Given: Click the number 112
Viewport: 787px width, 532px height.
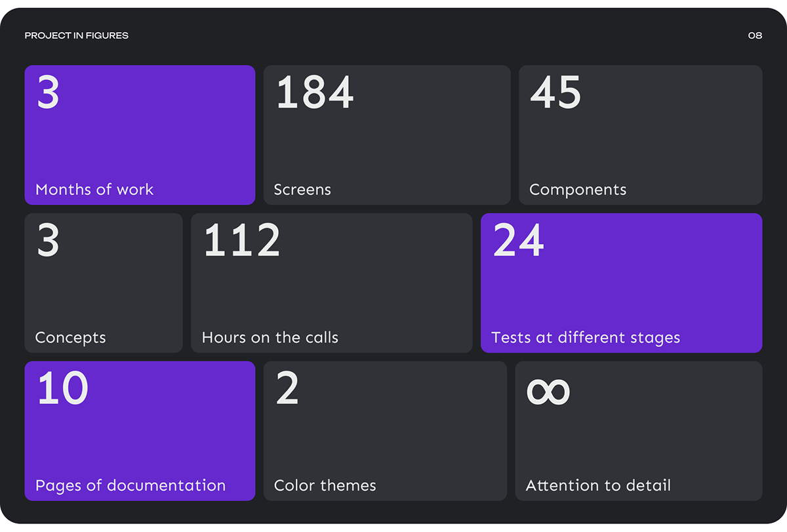Looking at the screenshot, I should (242, 240).
